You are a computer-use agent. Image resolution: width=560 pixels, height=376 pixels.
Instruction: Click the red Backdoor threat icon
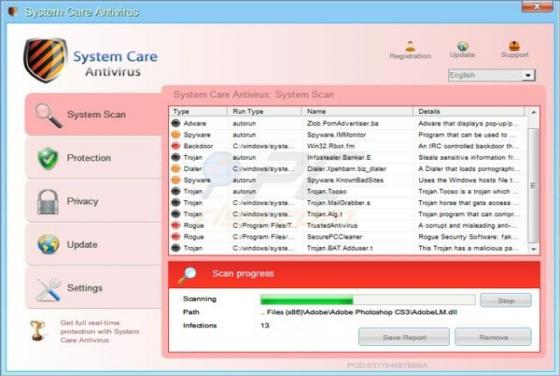pos(176,146)
